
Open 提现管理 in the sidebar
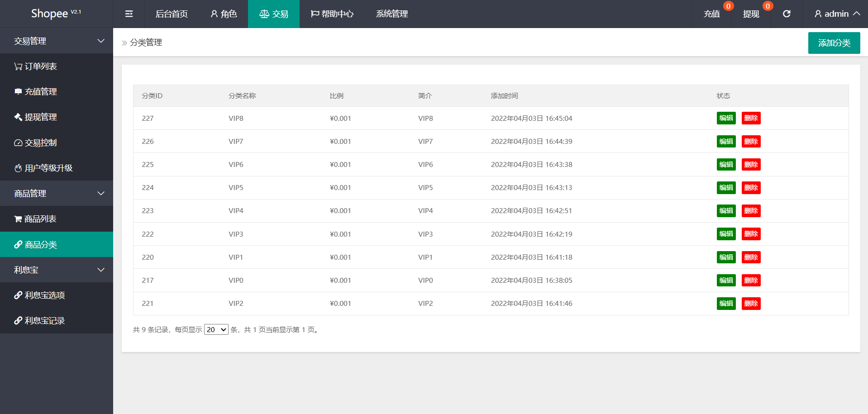(x=57, y=117)
